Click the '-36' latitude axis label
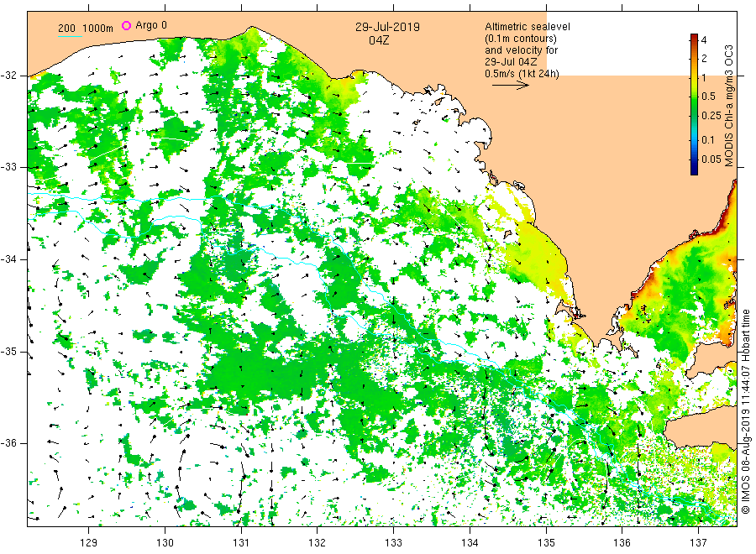Screen dimensions: 756x554 pos(8,443)
